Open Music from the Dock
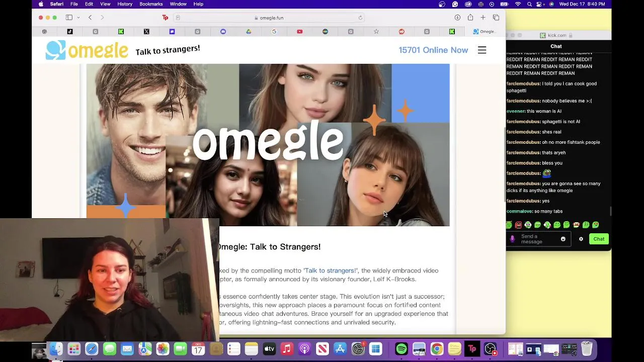Image resolution: width=644 pixels, height=362 pixels. [x=287, y=349]
